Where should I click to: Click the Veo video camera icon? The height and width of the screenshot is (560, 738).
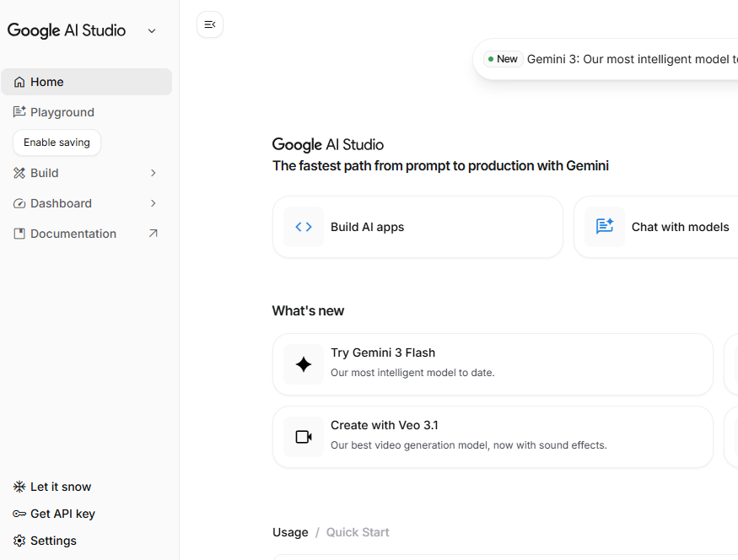click(304, 437)
